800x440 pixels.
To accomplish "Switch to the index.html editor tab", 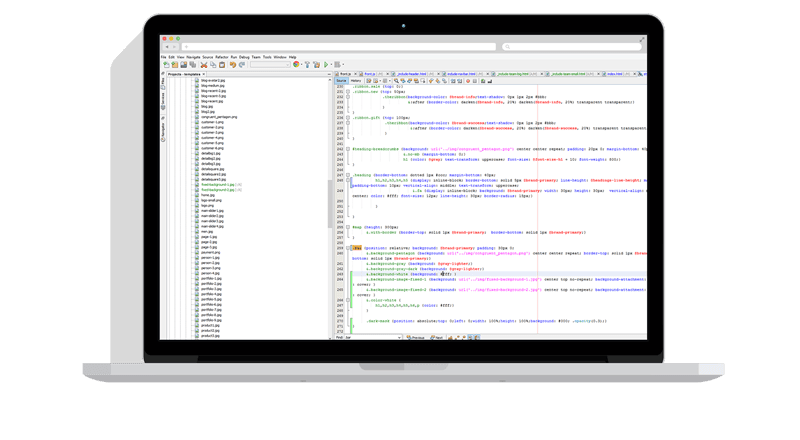I will click(614, 74).
